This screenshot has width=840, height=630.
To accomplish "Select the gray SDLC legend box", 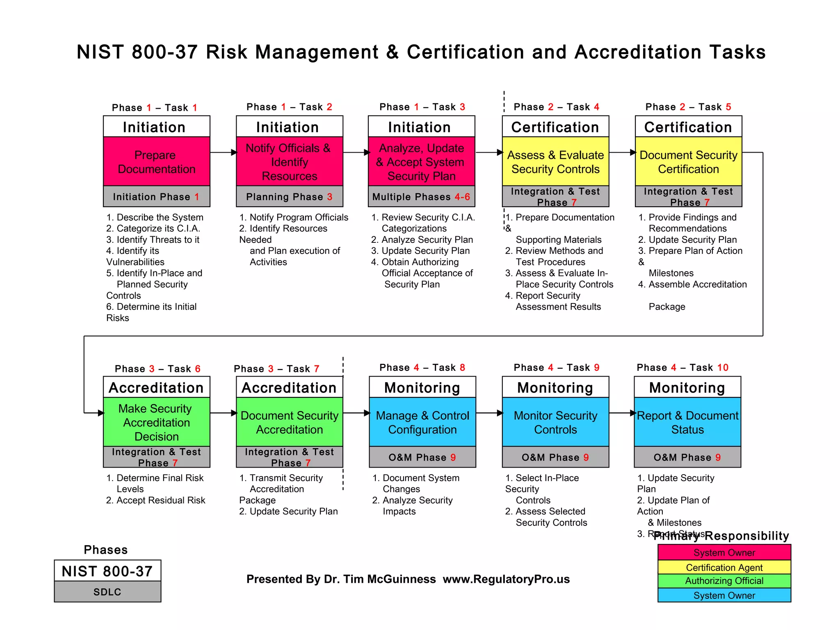I will click(x=107, y=592).
